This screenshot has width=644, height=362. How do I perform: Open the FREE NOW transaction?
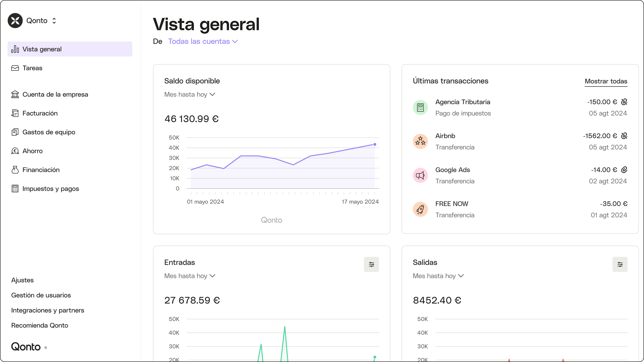pyautogui.click(x=520, y=209)
